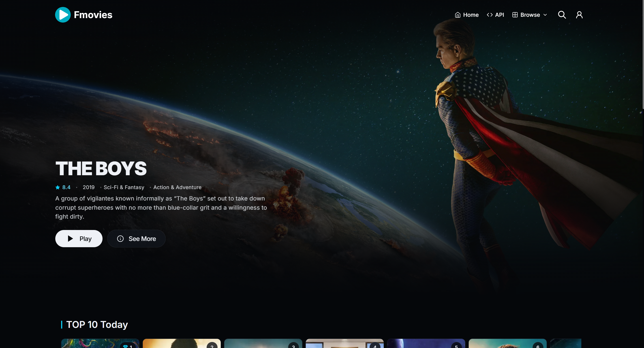Open the API nav item

(x=495, y=15)
